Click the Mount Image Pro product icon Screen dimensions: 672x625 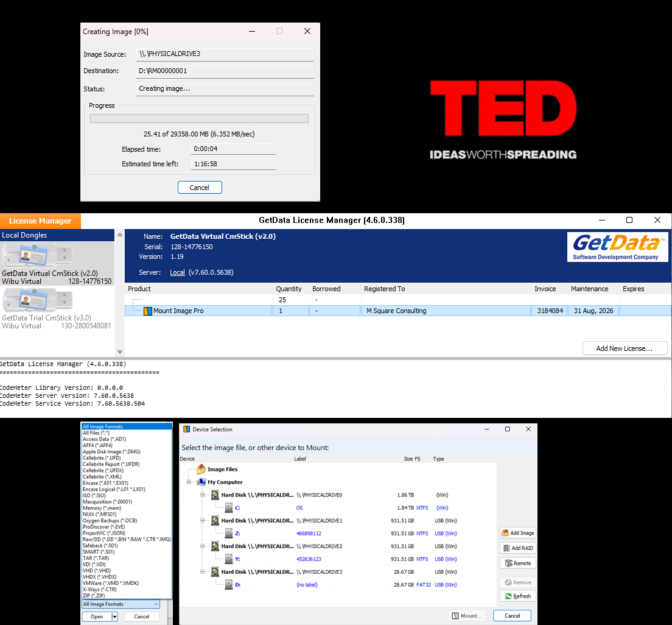[147, 311]
